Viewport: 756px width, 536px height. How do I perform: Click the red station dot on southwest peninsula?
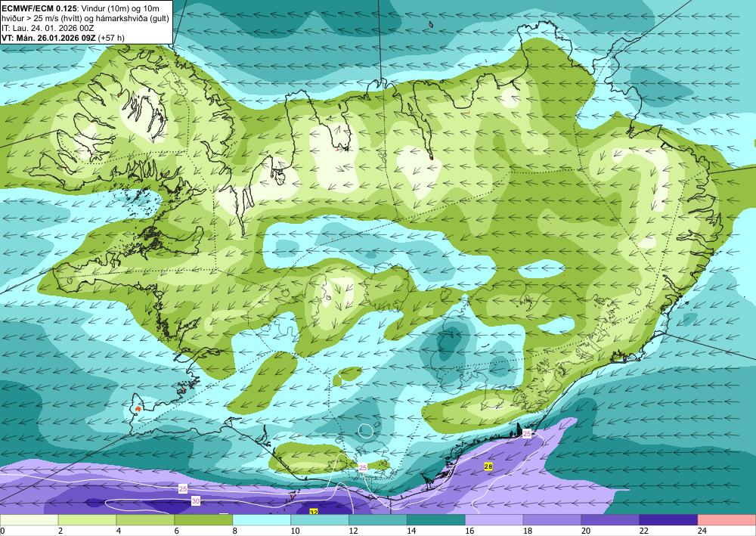coord(138,409)
